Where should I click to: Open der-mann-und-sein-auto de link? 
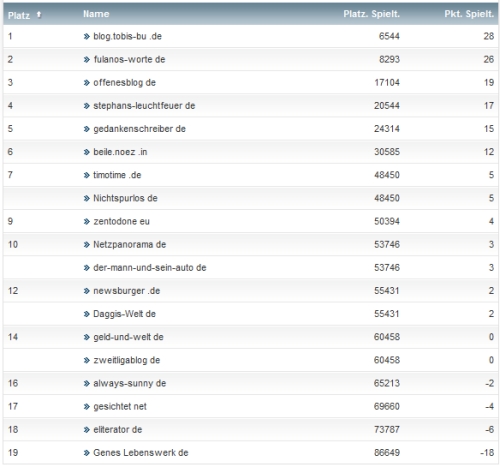(150, 268)
